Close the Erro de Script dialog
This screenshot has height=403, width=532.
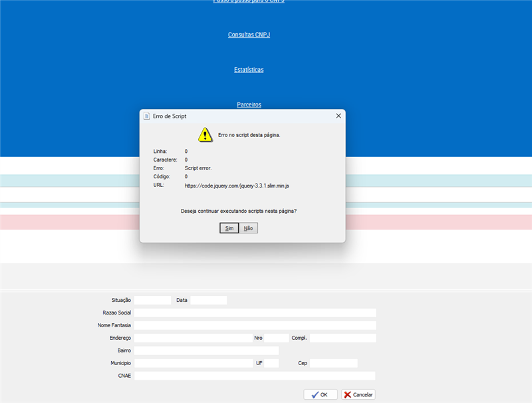point(338,116)
